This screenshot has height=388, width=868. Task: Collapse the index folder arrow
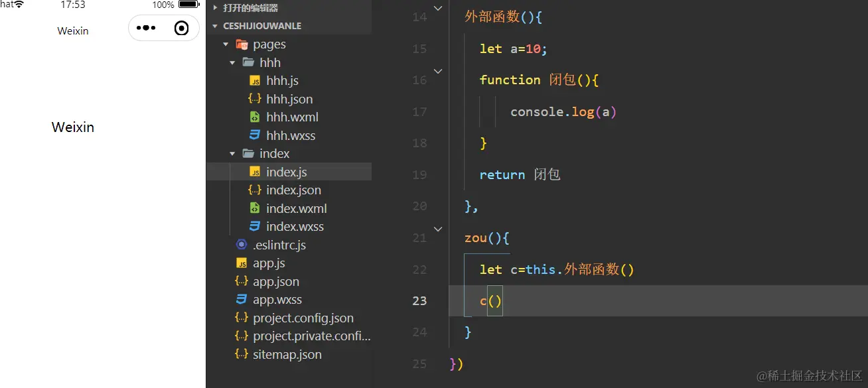tap(232, 153)
